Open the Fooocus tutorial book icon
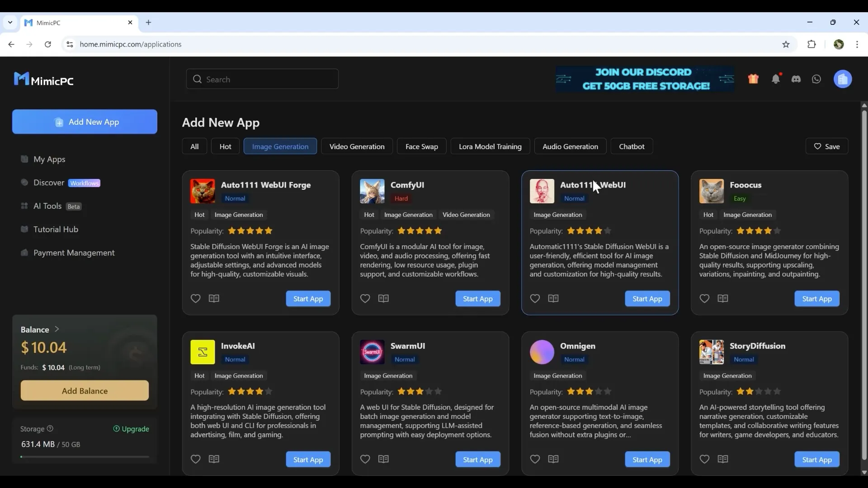 [x=722, y=298]
